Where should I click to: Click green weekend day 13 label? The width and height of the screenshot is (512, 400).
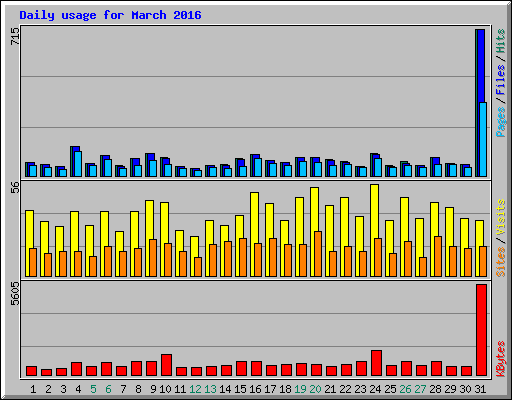(x=210, y=389)
